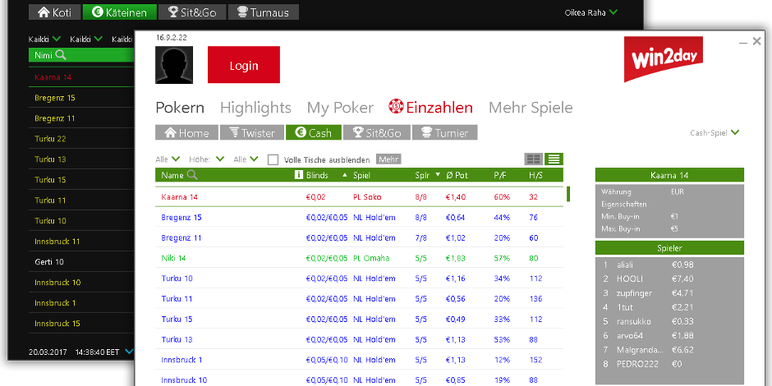Select Innsbruck 1 row in win2day list
Viewport: 772px width, 386px height.
359,360
